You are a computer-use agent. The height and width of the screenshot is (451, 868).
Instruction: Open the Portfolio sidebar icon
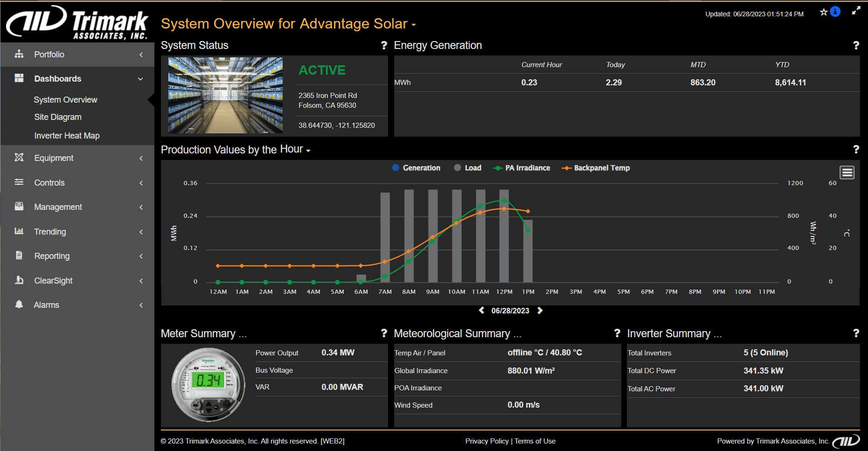(19, 54)
